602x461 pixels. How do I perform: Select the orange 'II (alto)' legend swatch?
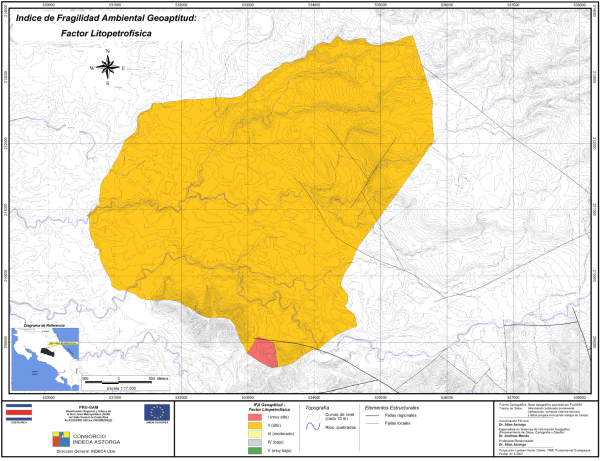(256, 427)
